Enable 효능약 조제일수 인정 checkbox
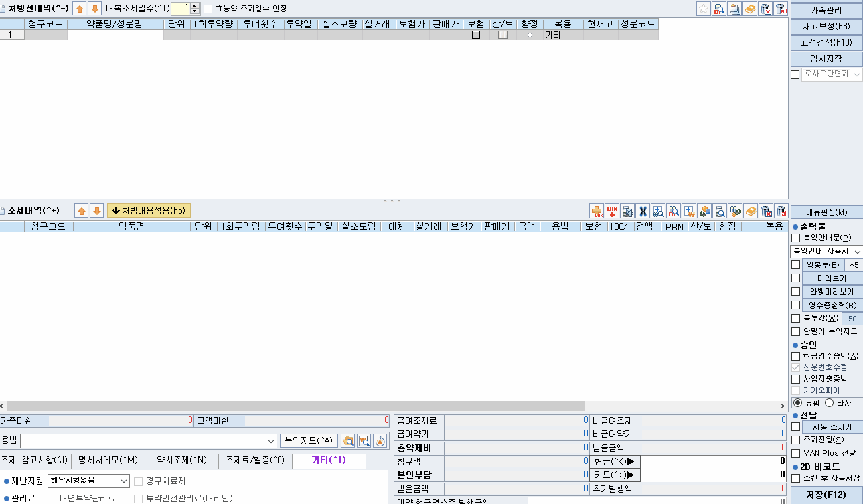The width and height of the screenshot is (863, 504). (x=208, y=9)
